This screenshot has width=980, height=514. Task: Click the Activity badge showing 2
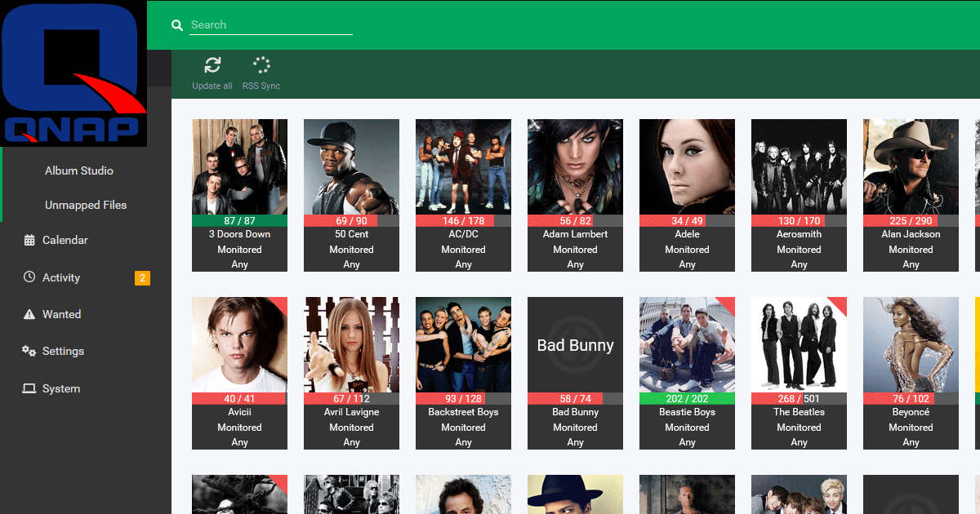pyautogui.click(x=142, y=278)
